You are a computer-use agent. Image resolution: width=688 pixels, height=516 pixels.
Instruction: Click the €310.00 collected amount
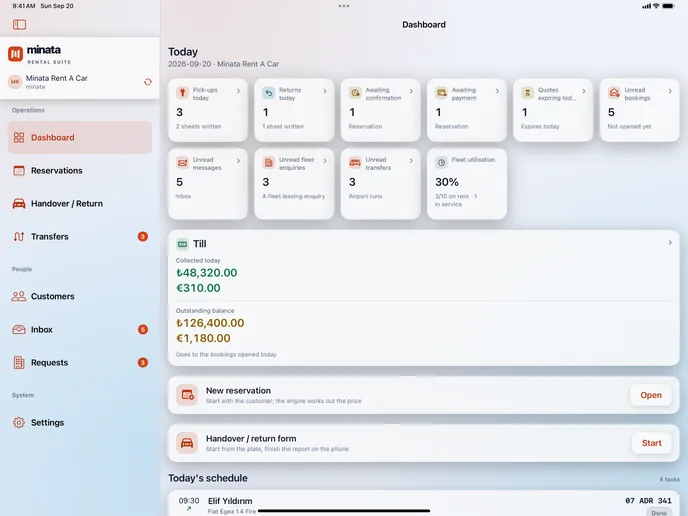[198, 288]
